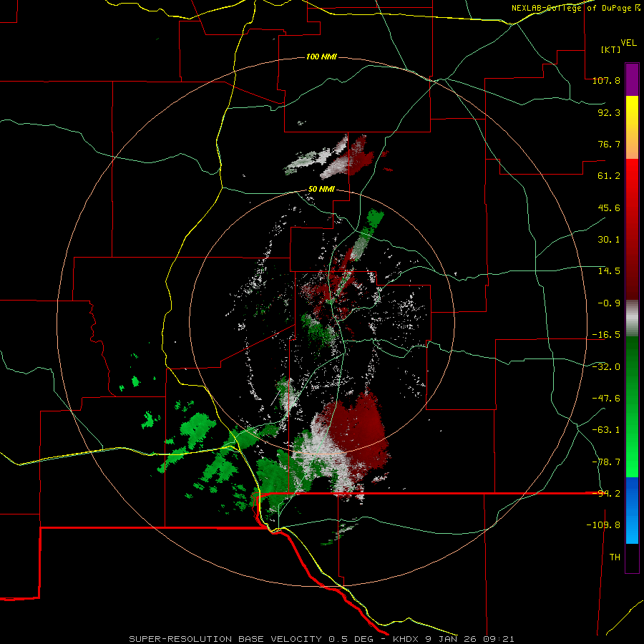Screen dimensions: 644x644
Task: Click the -32.0 velocity scale value
Action: pyautogui.click(x=606, y=367)
